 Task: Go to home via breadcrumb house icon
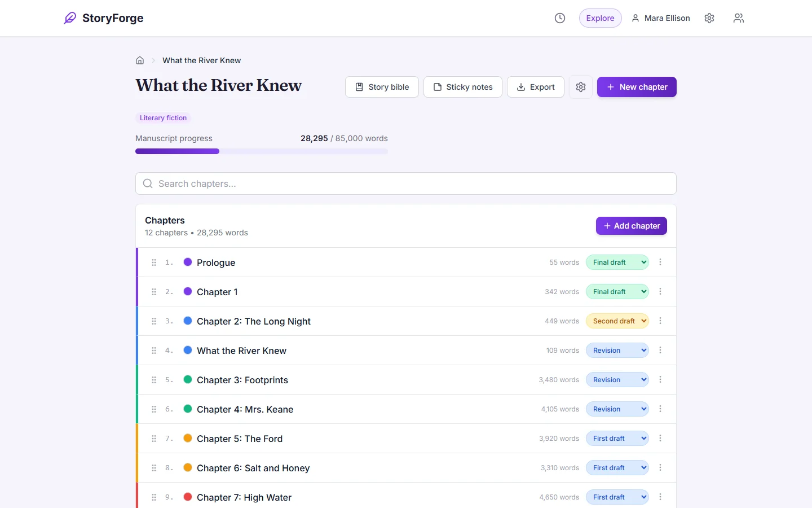click(140, 60)
